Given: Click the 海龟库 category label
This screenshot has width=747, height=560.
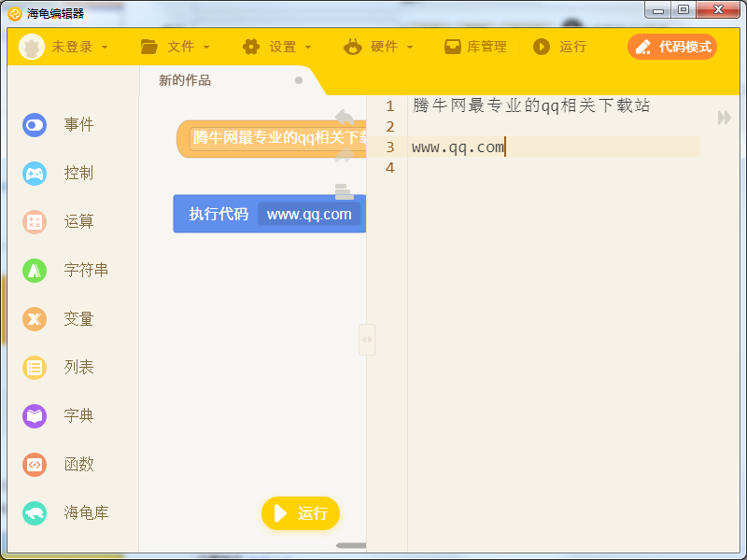Looking at the screenshot, I should point(86,512).
